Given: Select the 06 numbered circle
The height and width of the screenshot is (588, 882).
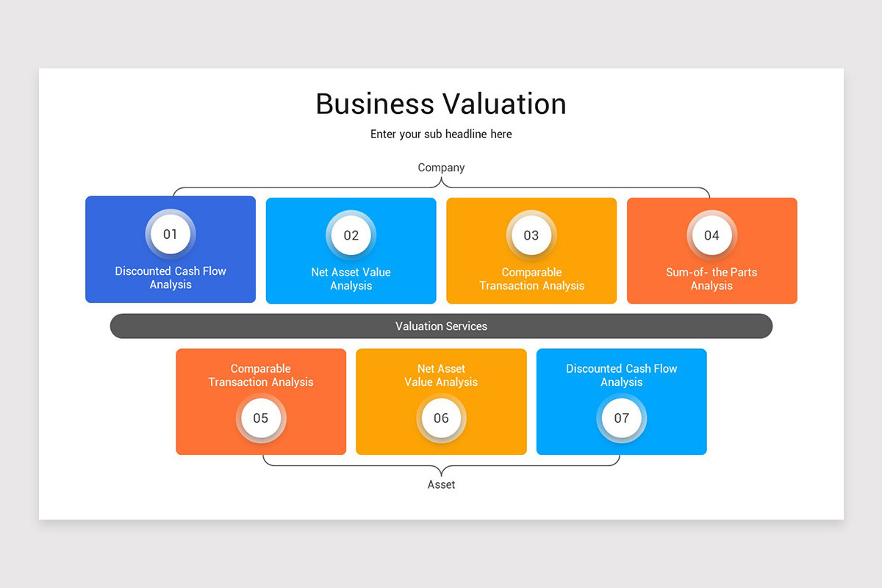Looking at the screenshot, I should [441, 418].
